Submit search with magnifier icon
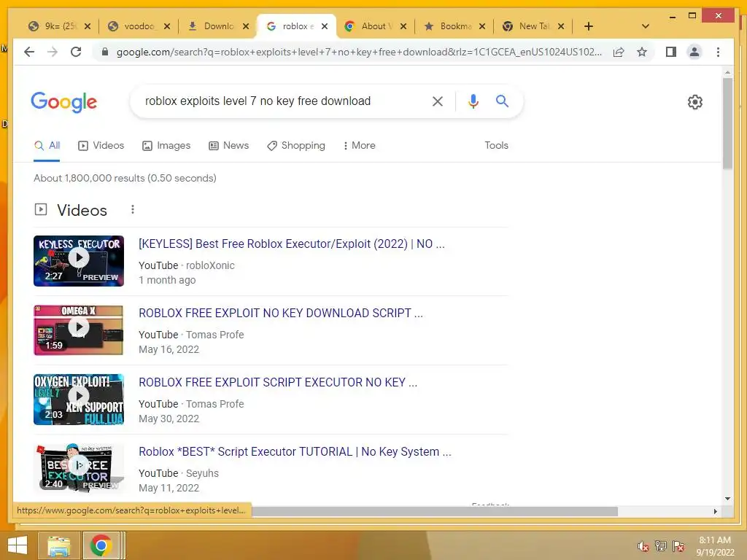Screen dimensions: 747x560 click(x=502, y=101)
